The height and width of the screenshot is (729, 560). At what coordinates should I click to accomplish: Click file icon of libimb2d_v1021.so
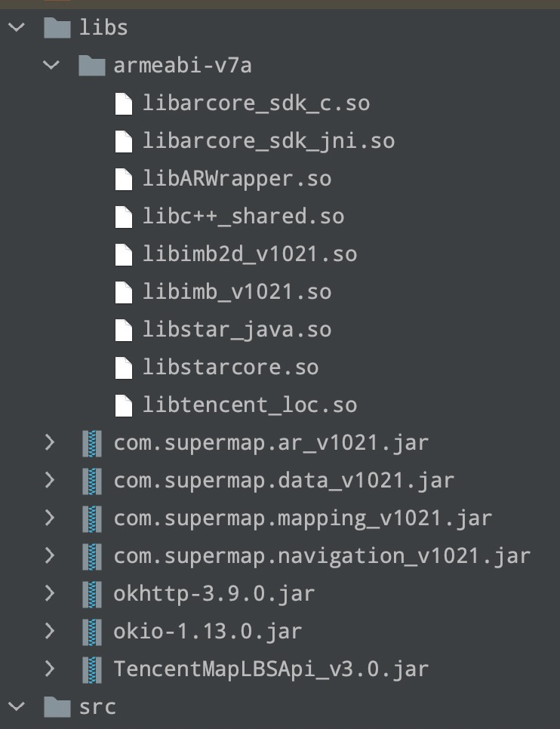(x=124, y=254)
